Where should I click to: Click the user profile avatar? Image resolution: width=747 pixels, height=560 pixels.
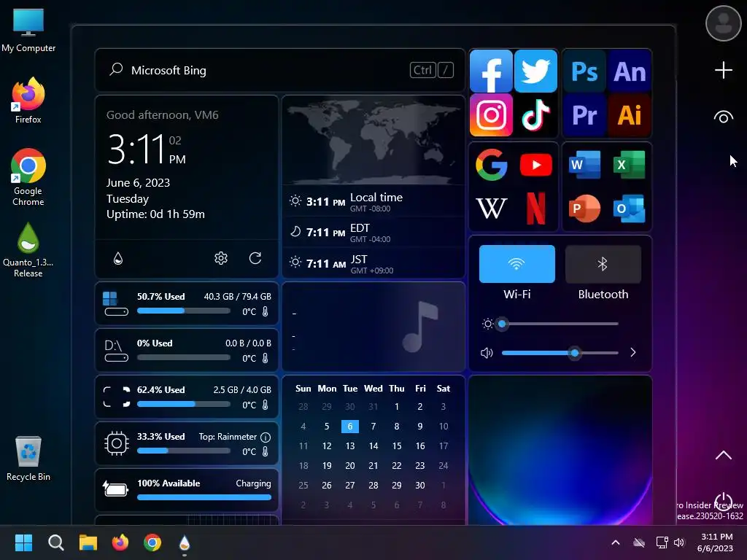[x=723, y=23]
